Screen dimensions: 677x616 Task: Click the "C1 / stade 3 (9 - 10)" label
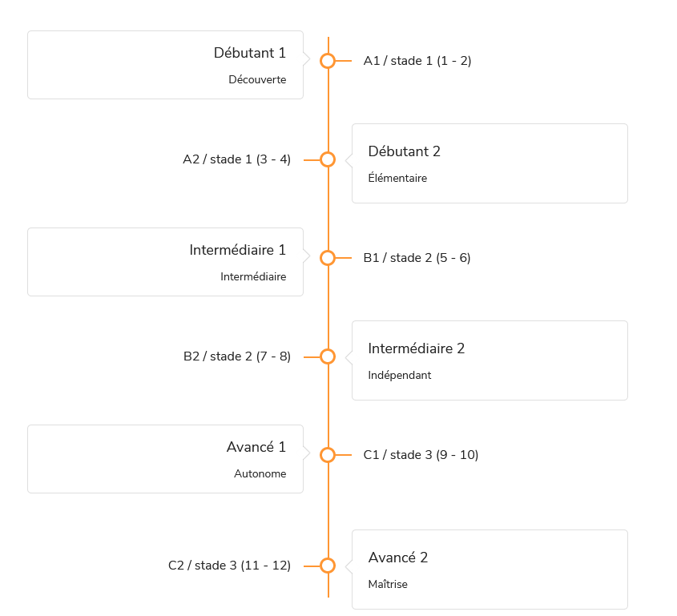421,455
